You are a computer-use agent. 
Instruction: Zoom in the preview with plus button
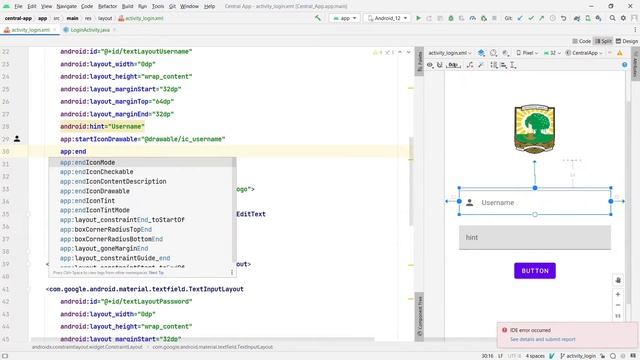(x=618, y=294)
